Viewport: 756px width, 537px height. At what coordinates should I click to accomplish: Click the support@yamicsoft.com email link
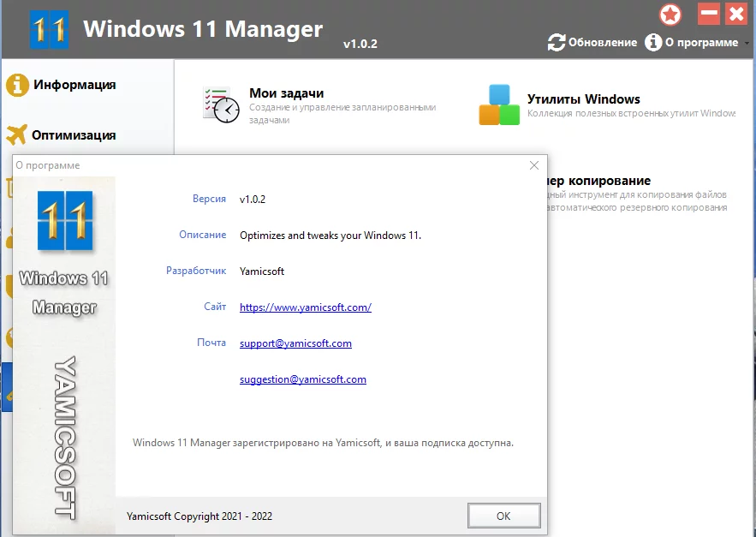[295, 343]
